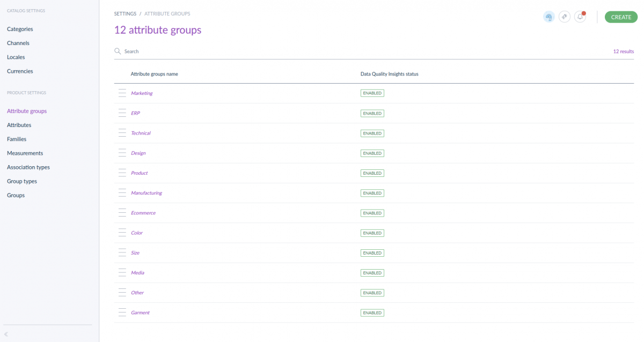Grab the reorder handle for Other
The image size is (644, 342).
[122, 293]
